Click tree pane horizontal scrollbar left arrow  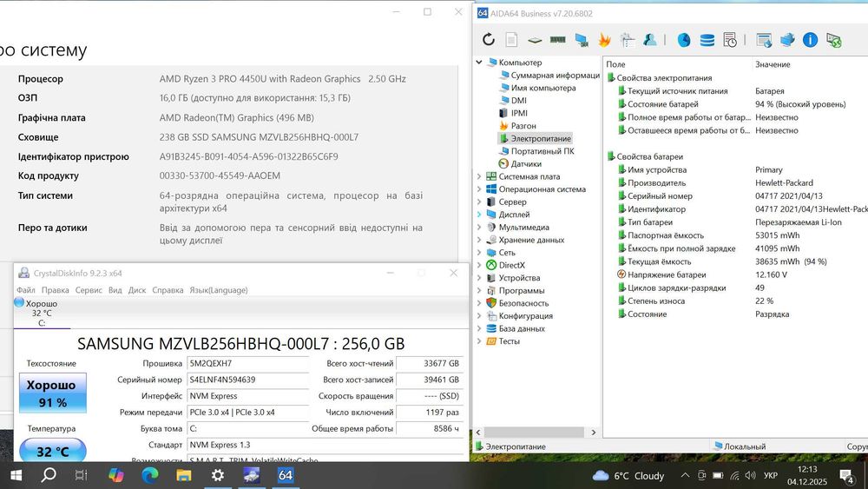click(478, 432)
